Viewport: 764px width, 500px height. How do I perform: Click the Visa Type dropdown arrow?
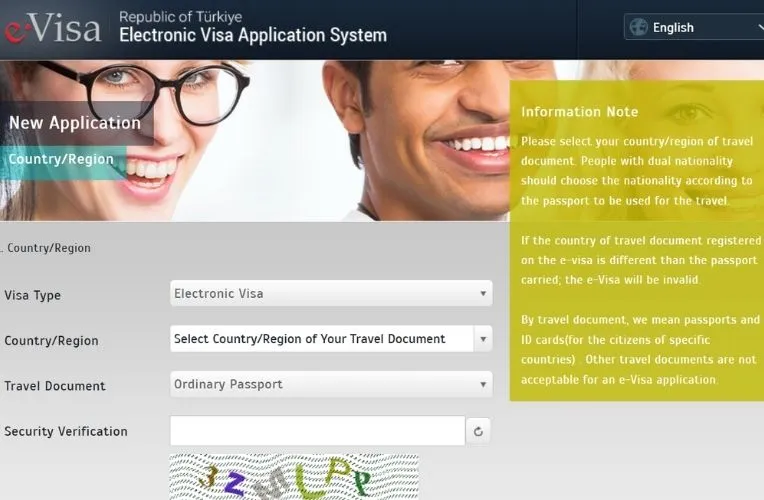483,294
